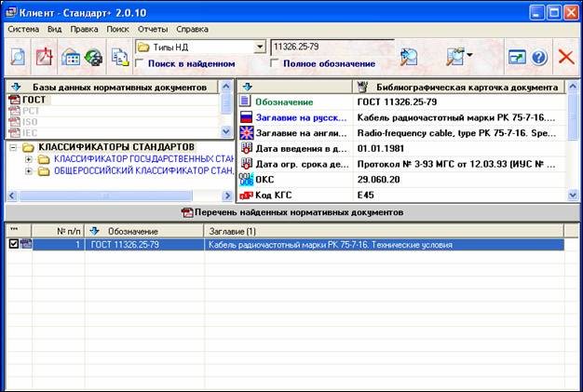The width and height of the screenshot is (583, 392).
Task: Open the 'Типы НД' dropdown list
Action: [260, 47]
